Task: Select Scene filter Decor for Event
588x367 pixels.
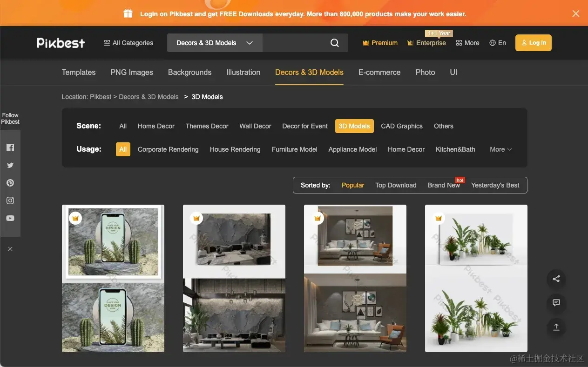Action: [x=305, y=126]
